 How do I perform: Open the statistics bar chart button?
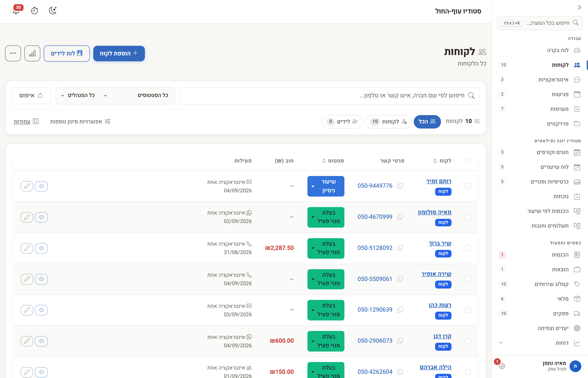[32, 53]
